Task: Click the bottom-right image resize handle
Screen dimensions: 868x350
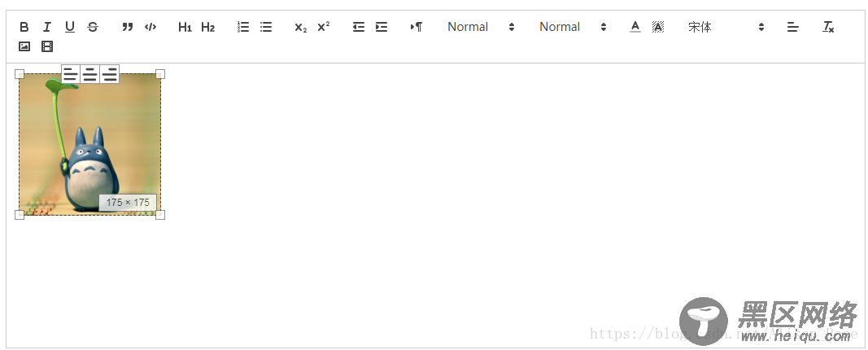Action: [x=160, y=215]
